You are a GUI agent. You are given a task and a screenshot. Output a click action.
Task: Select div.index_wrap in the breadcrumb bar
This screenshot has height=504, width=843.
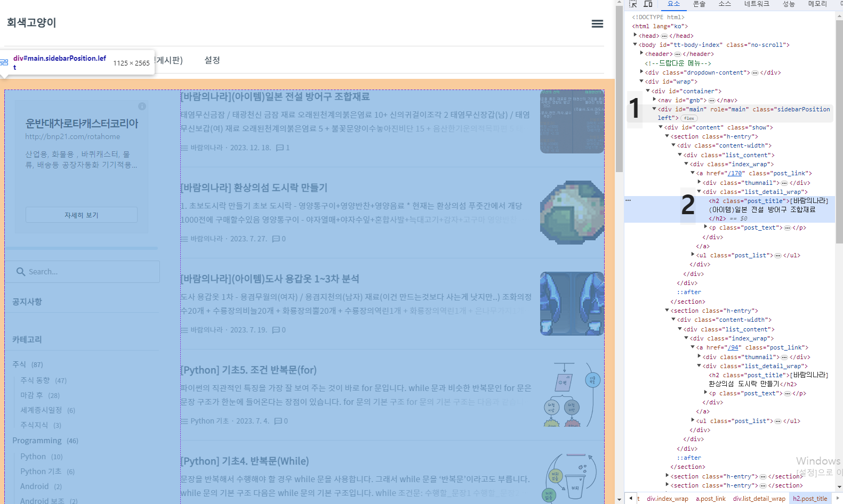pos(667,499)
